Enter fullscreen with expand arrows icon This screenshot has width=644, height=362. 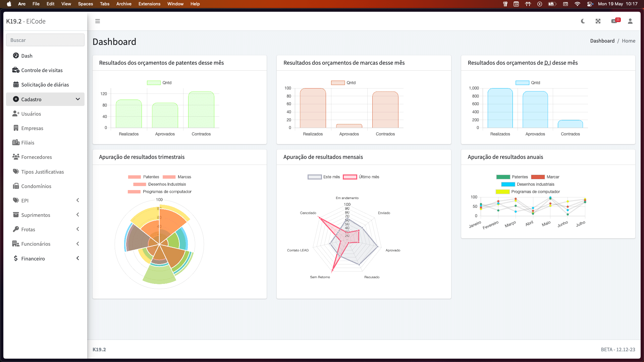click(598, 21)
